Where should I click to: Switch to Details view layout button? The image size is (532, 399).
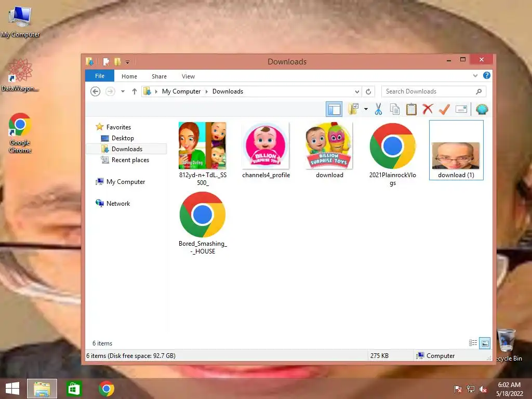pyautogui.click(x=473, y=343)
